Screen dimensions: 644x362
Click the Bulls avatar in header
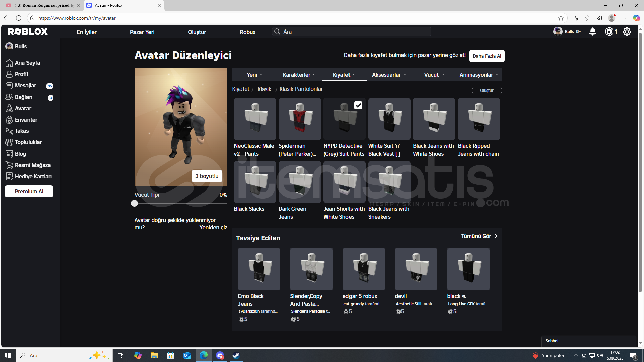558,32
